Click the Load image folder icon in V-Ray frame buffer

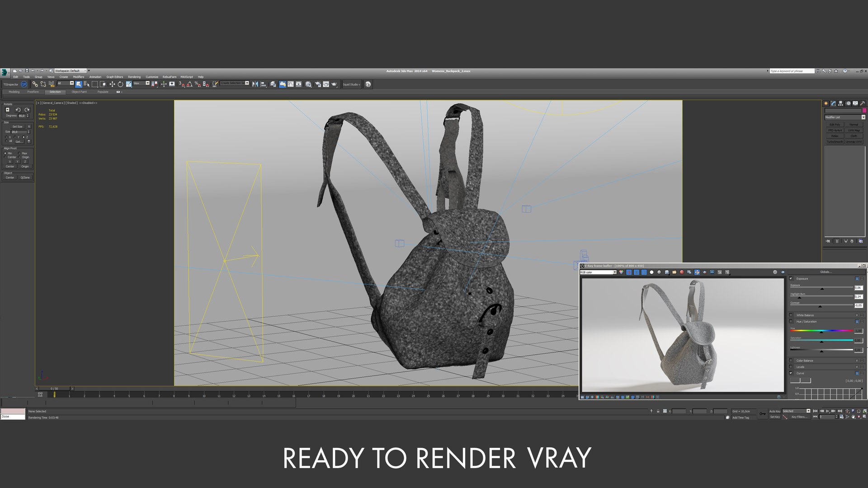[674, 272]
